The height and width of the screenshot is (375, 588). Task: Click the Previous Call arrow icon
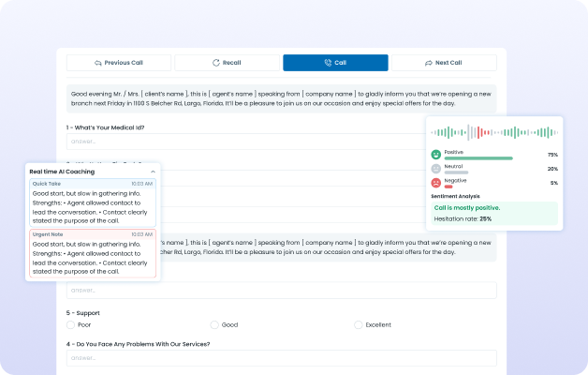(97, 63)
